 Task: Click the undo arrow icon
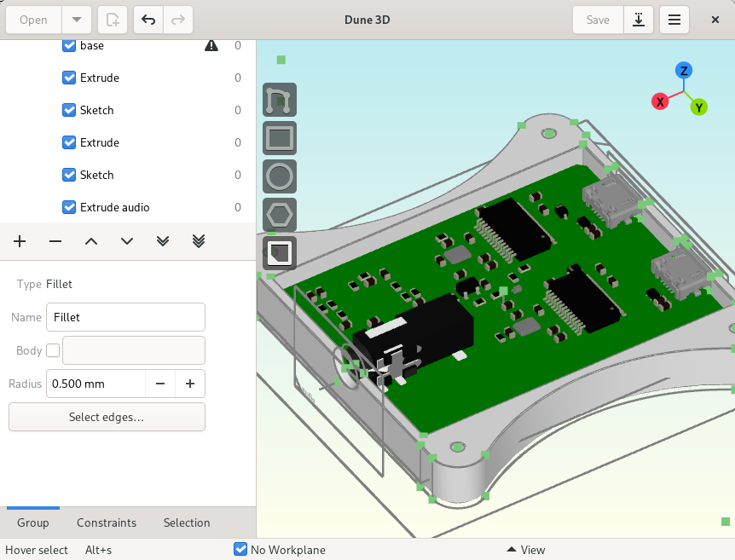point(148,20)
